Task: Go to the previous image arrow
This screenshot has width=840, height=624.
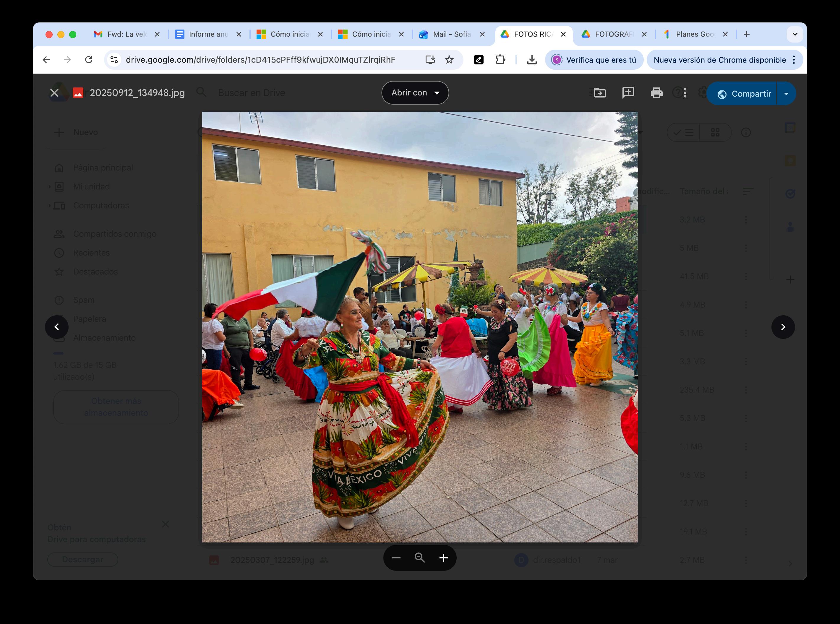Action: 57,327
